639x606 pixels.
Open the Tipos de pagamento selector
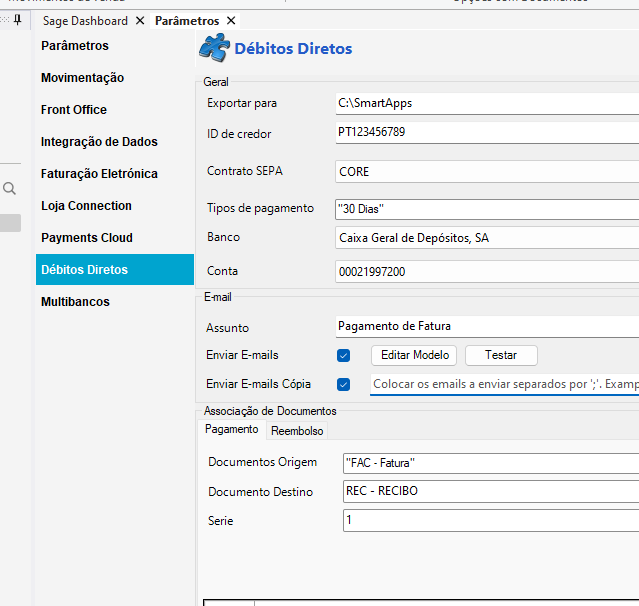tap(487, 209)
